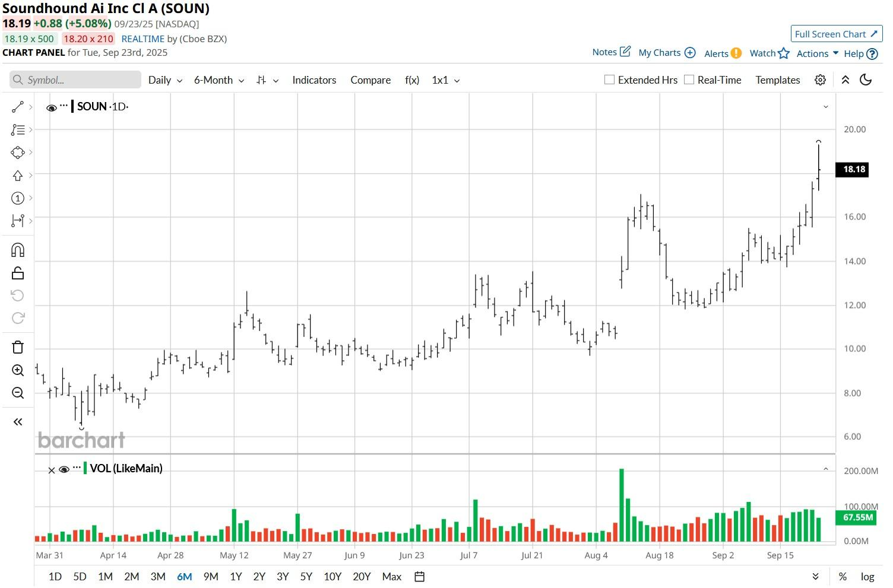This screenshot has height=588, width=893.
Task: Select the arrow marker tool
Action: [18, 175]
